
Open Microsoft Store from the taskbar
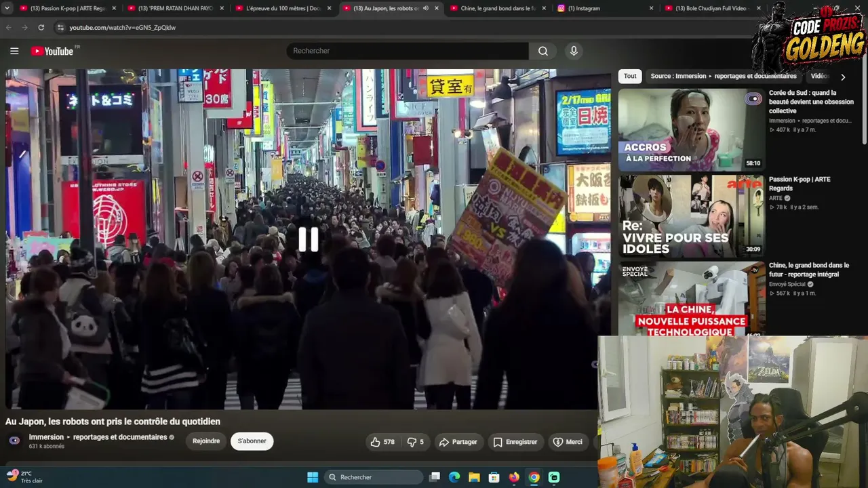494,477
